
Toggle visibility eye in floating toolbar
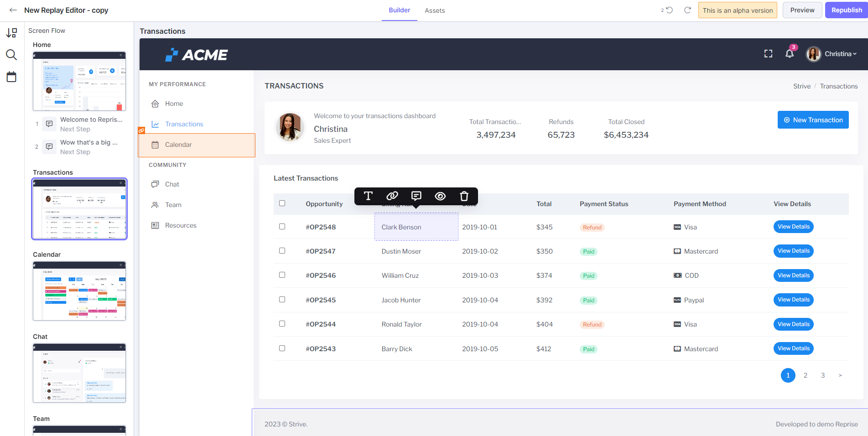(x=440, y=196)
